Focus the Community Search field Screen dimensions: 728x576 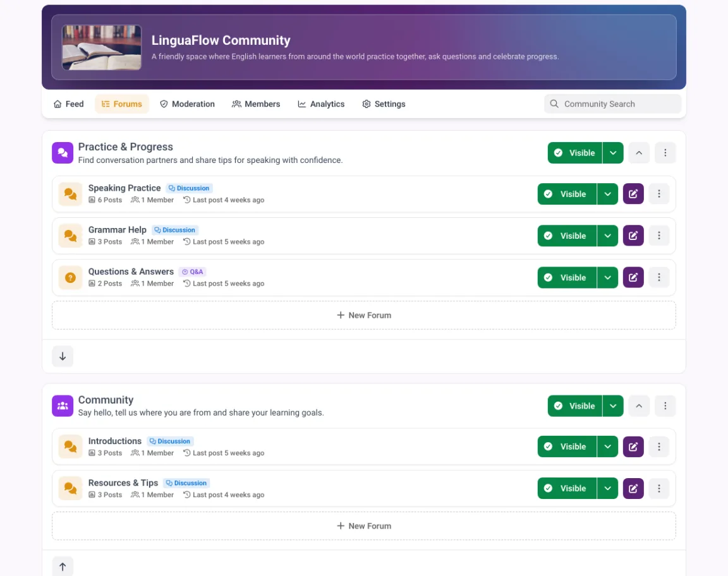pos(613,104)
